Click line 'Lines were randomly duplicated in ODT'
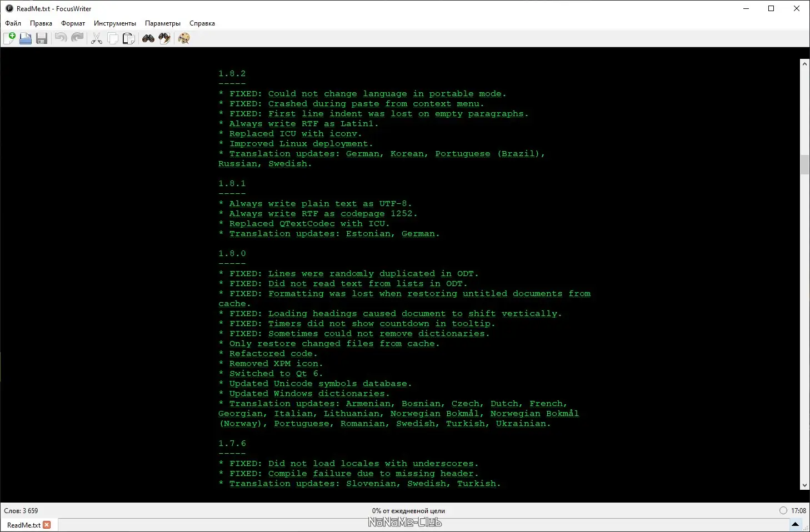This screenshot has height=532, width=810. (349, 274)
